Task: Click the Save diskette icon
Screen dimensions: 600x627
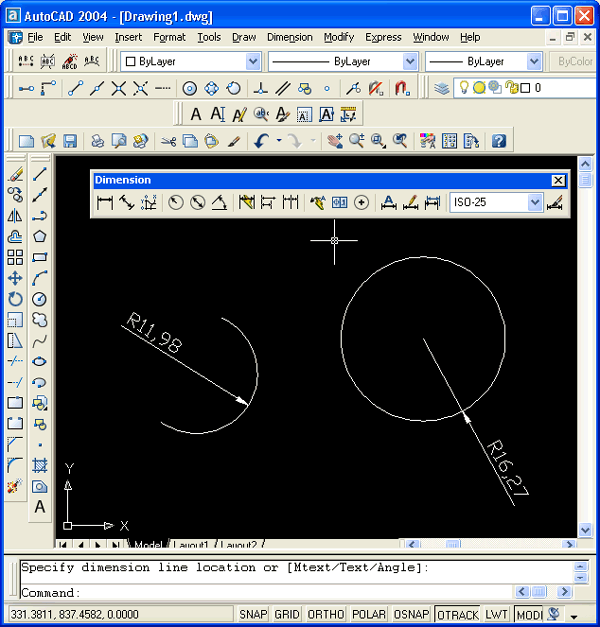Action: (71, 141)
